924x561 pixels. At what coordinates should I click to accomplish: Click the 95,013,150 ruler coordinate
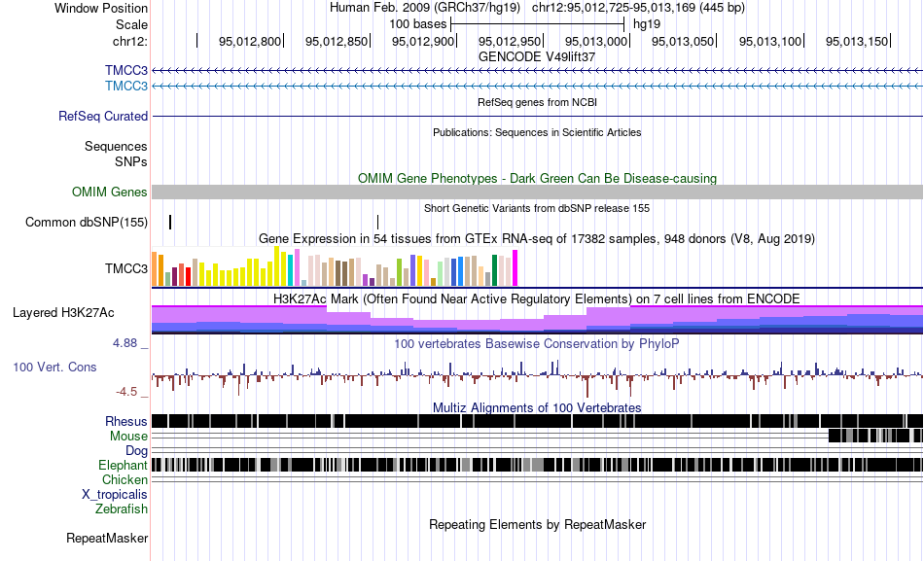coord(857,41)
